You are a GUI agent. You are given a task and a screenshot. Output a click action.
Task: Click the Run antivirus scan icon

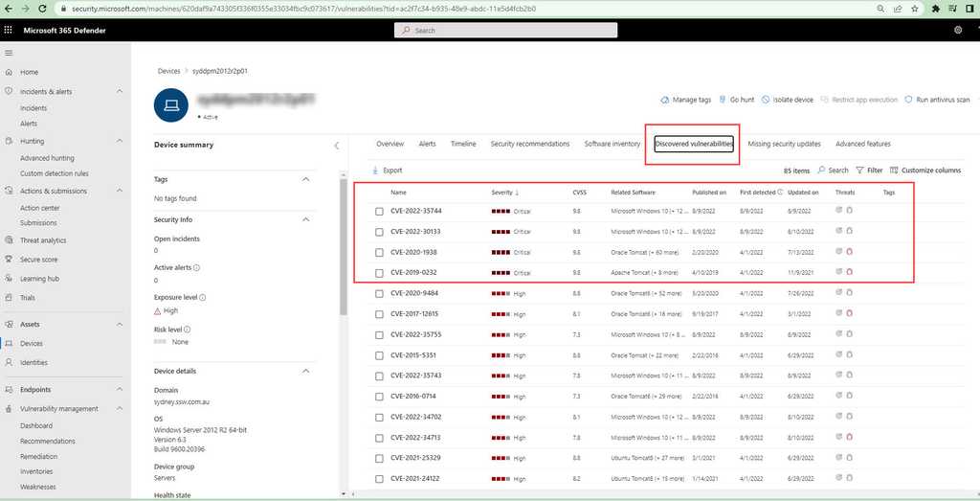click(x=909, y=100)
